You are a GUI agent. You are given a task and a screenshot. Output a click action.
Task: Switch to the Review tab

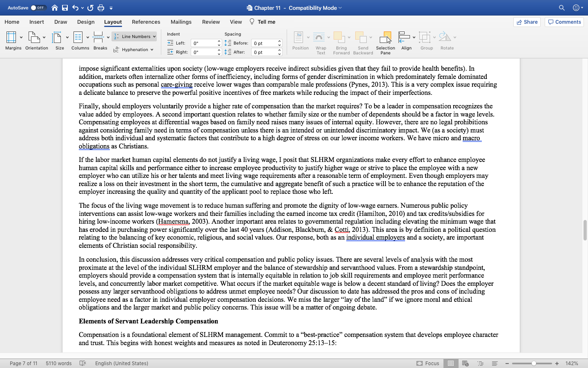click(211, 22)
